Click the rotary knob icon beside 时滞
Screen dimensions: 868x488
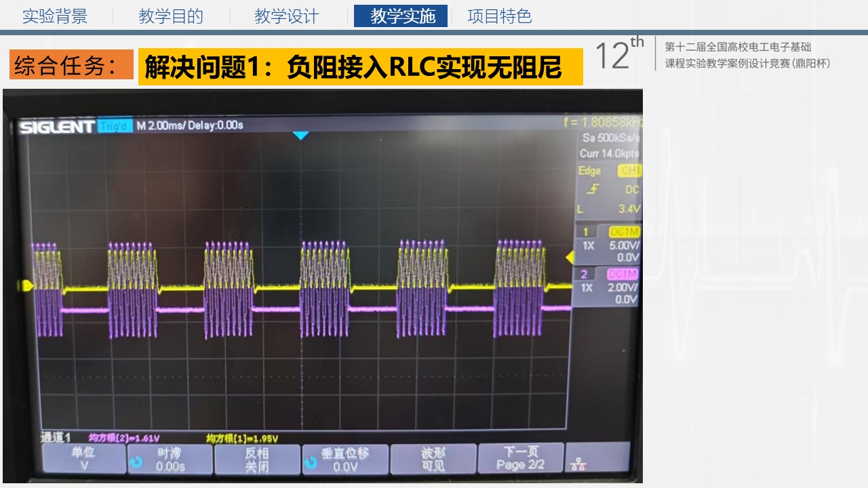[136, 462]
